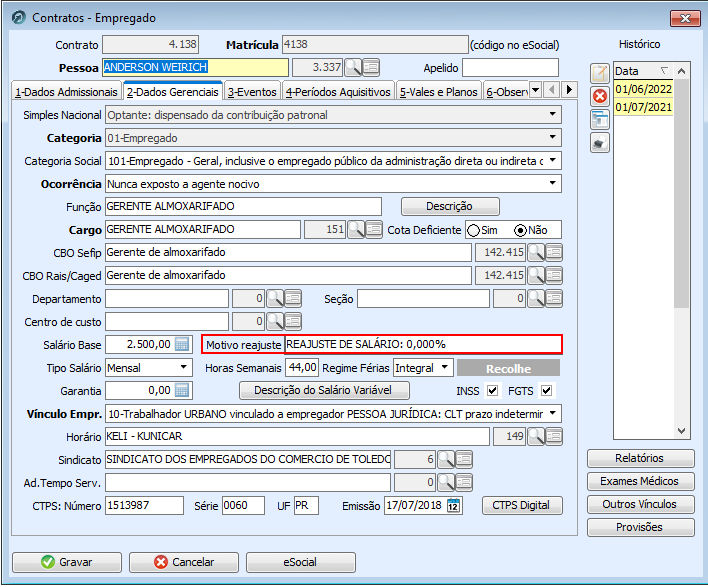The height and width of the screenshot is (587, 708).
Task: Open the Ad.Tempo Serv. record card icon
Action: pos(464,483)
